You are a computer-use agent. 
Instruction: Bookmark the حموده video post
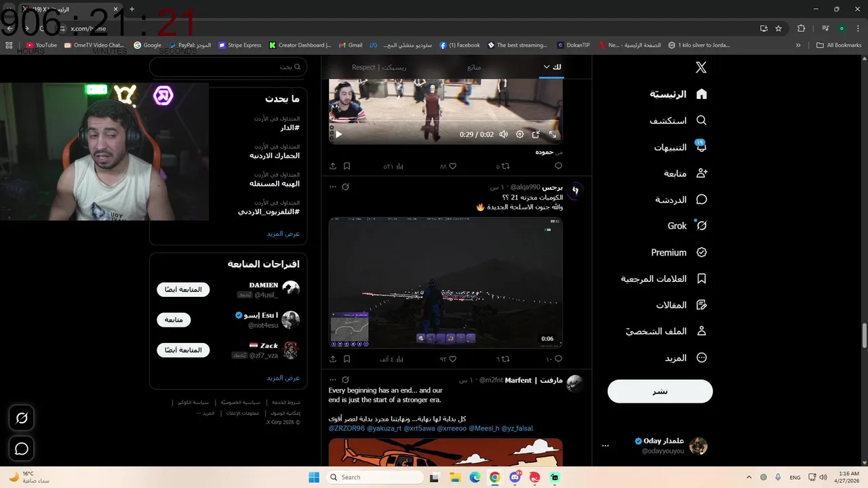click(x=347, y=166)
